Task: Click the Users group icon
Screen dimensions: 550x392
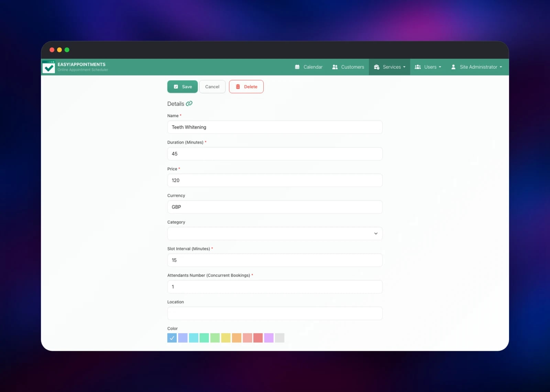Action: 418,67
